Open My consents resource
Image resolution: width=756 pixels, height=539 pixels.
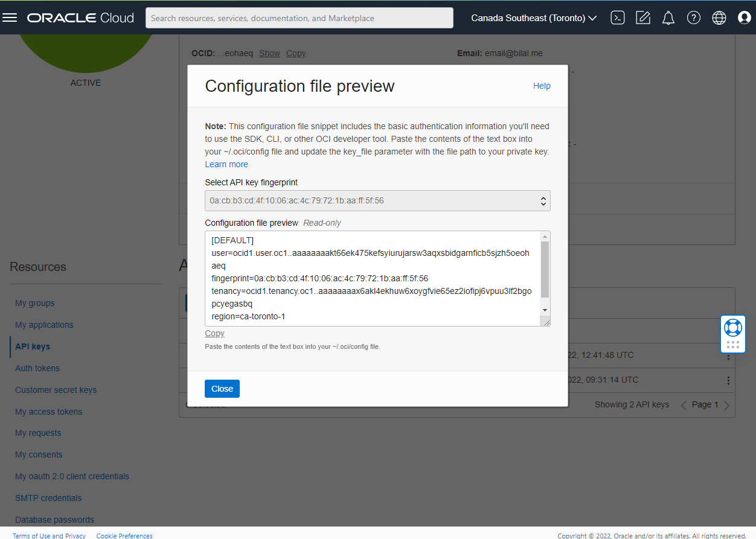39,454
